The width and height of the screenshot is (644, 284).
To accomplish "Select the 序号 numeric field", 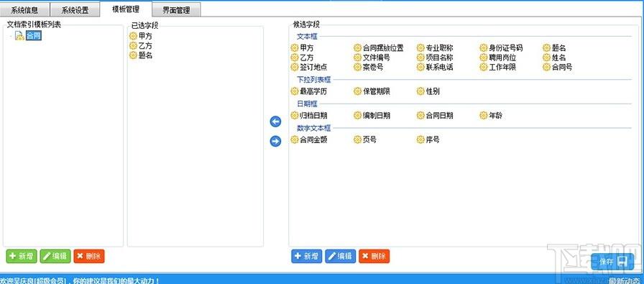I will tap(428, 139).
